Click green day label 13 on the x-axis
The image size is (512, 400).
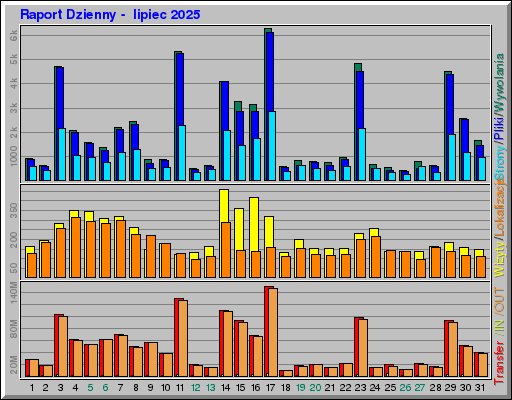point(211,388)
